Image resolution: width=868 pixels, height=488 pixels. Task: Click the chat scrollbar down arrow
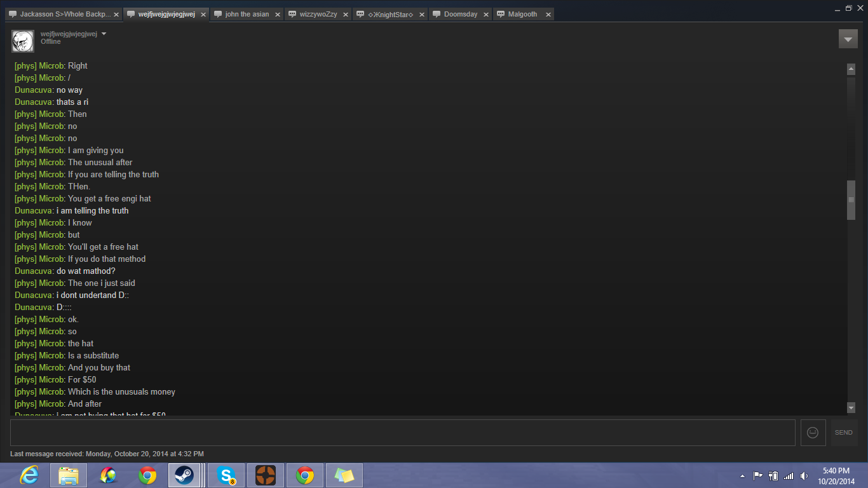(x=851, y=407)
